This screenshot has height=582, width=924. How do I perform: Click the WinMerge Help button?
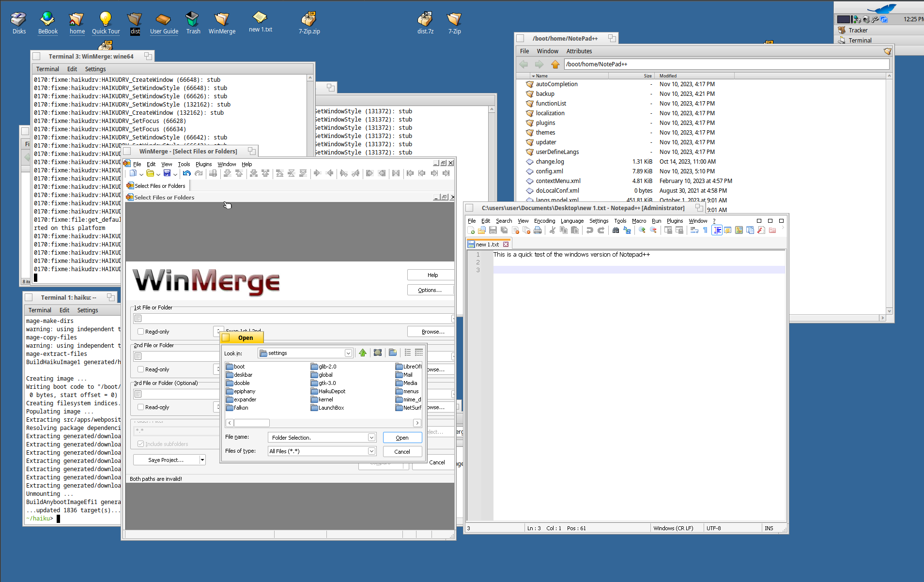click(x=431, y=275)
